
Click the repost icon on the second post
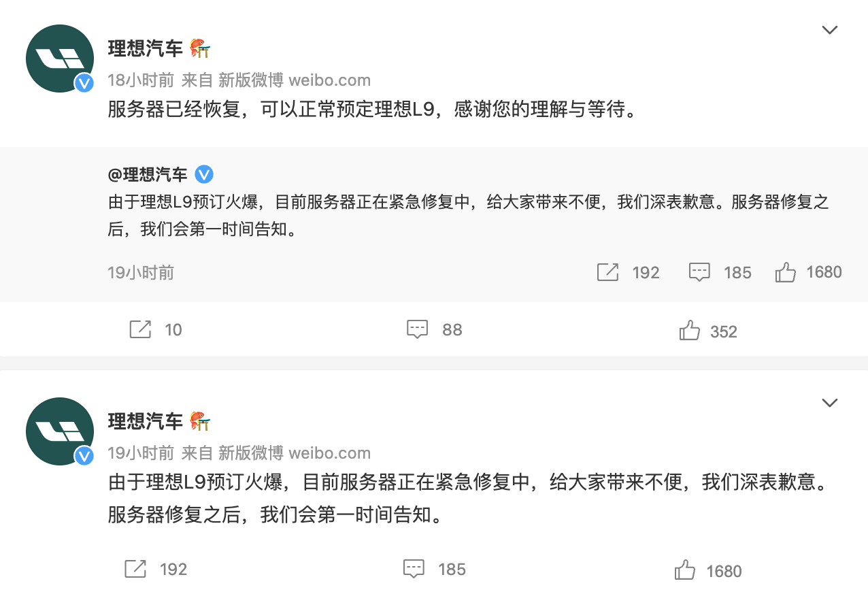point(135,569)
